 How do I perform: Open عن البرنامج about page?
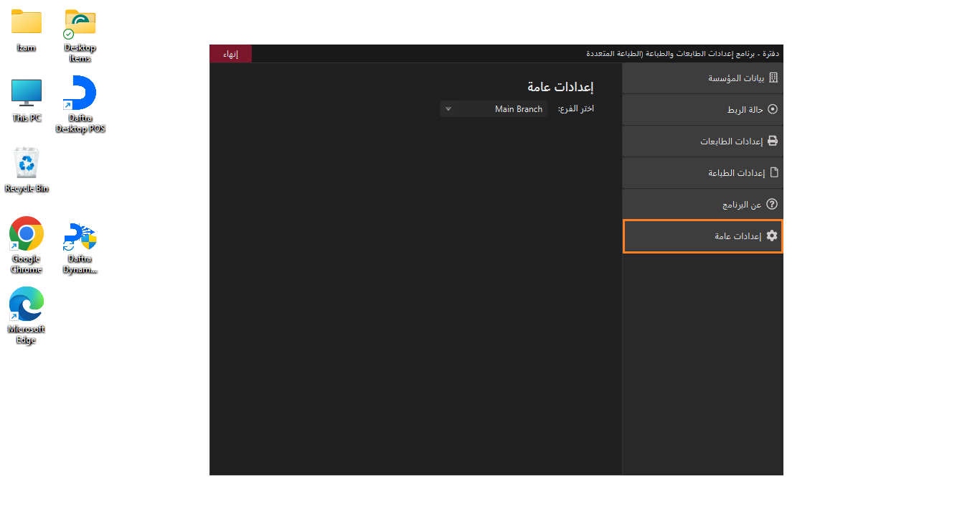703,205
